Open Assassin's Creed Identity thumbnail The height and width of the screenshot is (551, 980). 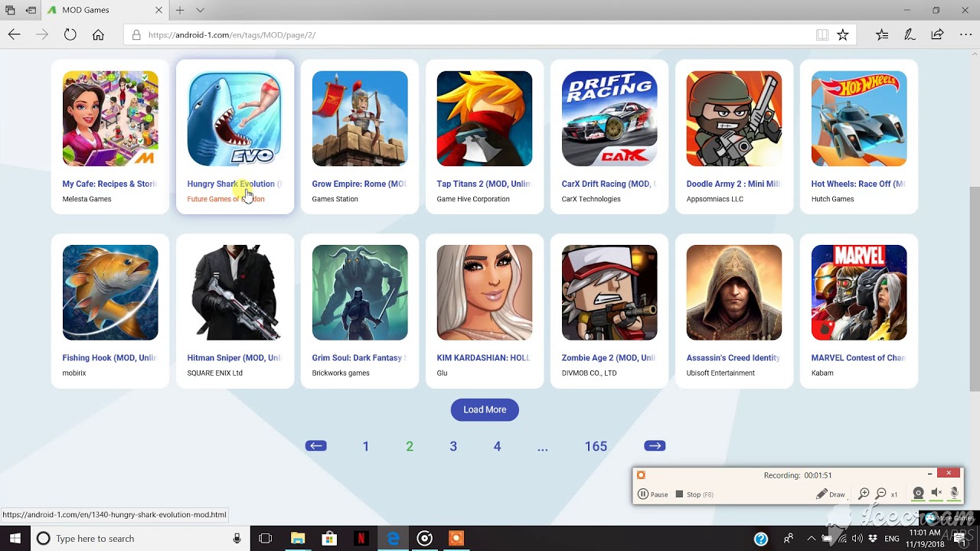tap(734, 292)
